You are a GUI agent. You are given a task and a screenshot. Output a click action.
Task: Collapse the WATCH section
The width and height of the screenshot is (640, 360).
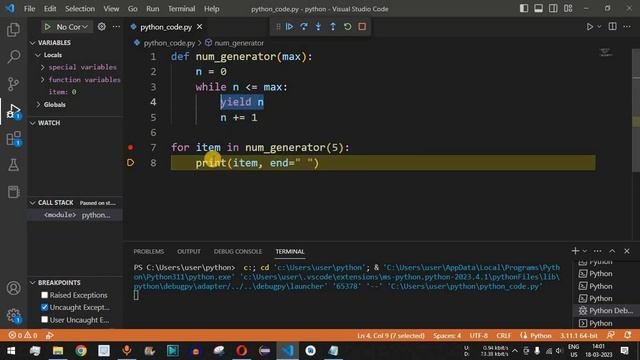point(33,123)
